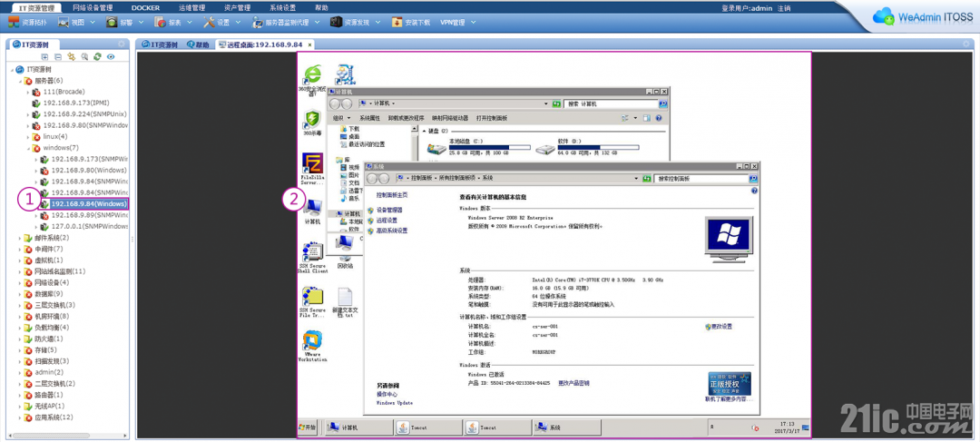Click the 报表 report toolbar icon
Viewport: 980px width, 442px height.
tap(160, 22)
